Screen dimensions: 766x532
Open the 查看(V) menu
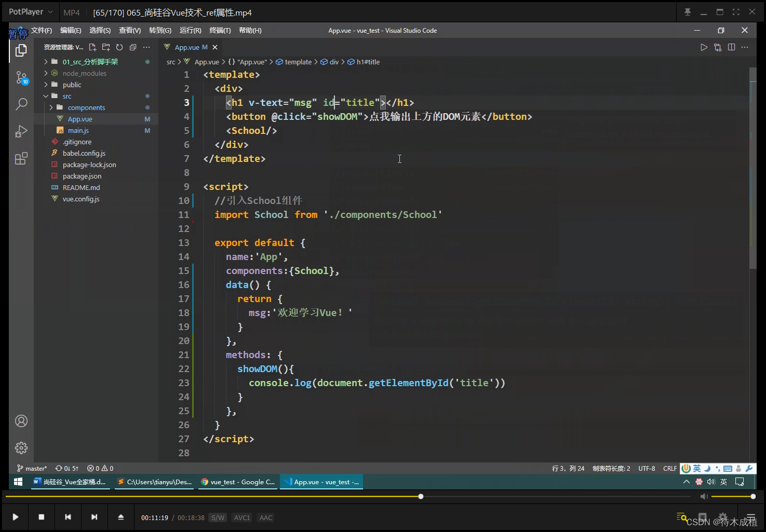(x=130, y=31)
